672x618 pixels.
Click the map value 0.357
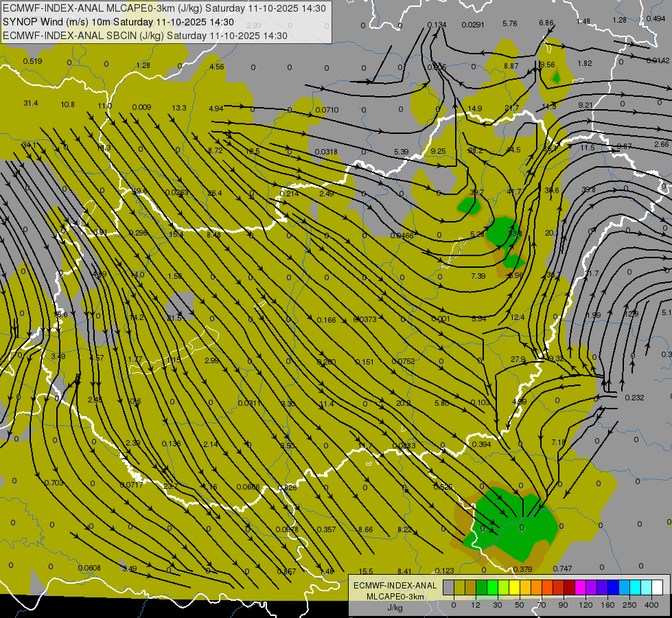(326, 529)
